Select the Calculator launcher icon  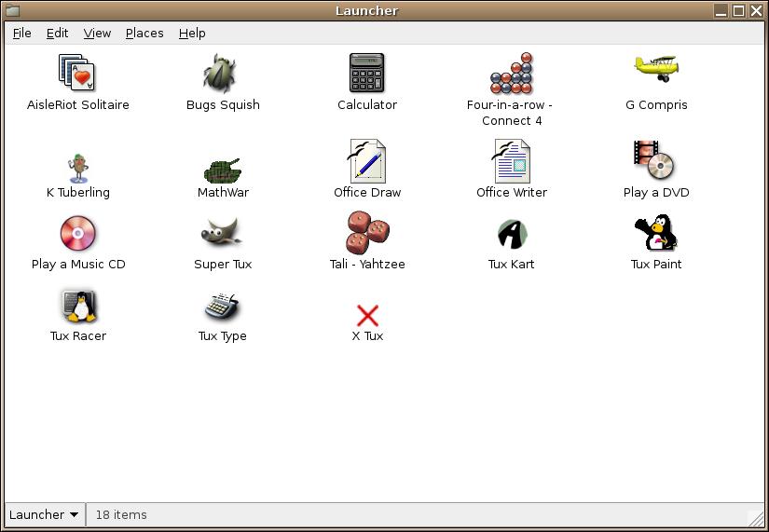(366, 73)
